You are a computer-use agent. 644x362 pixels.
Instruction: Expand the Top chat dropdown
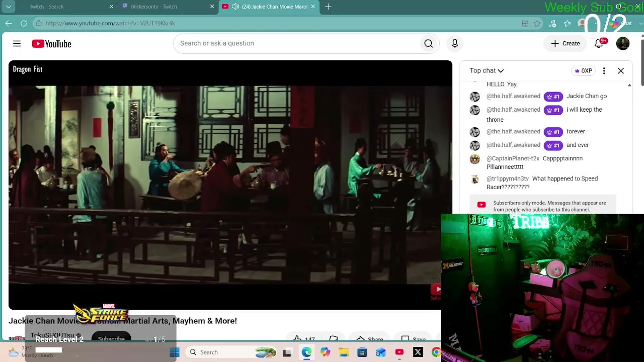pos(487,71)
